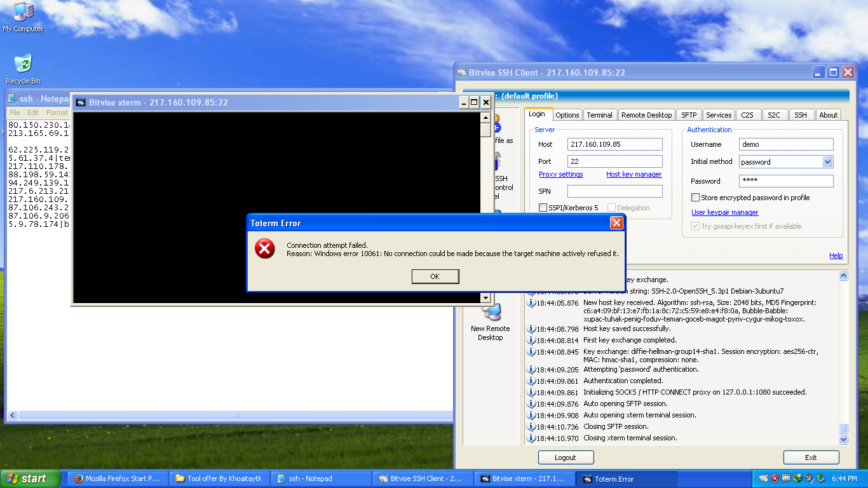Viewport: 868px width, 488px height.
Task: Click the Bitvise SSH tray icon
Action: (763, 478)
